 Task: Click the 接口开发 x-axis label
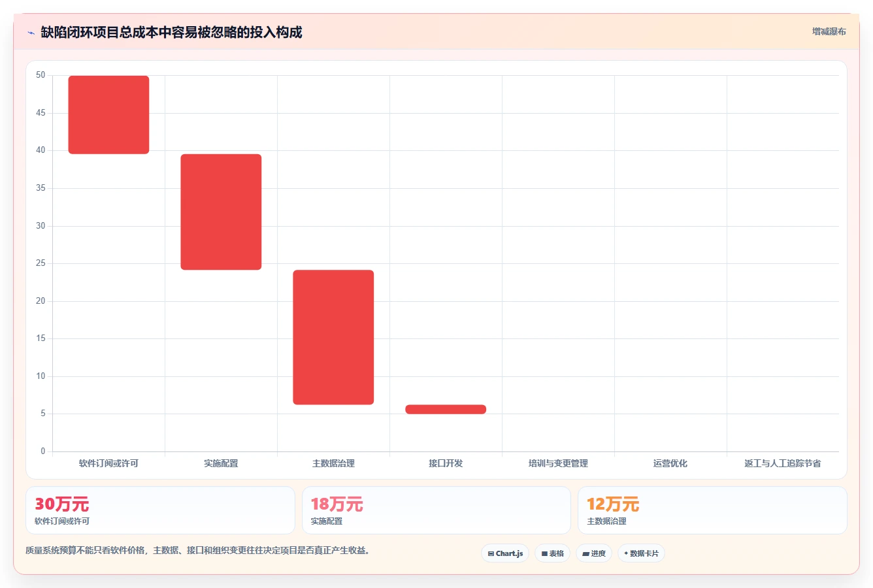[446, 463]
